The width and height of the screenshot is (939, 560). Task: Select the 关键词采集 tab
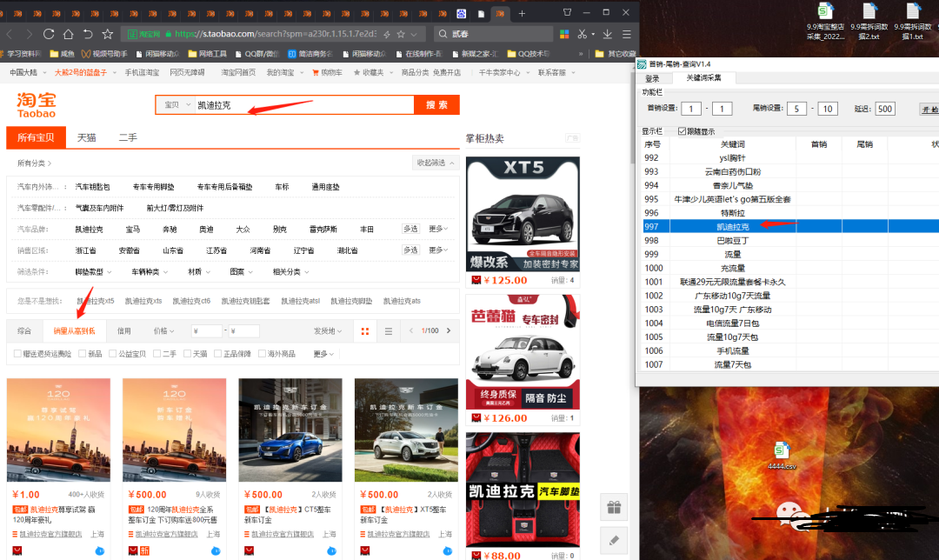[x=703, y=78]
